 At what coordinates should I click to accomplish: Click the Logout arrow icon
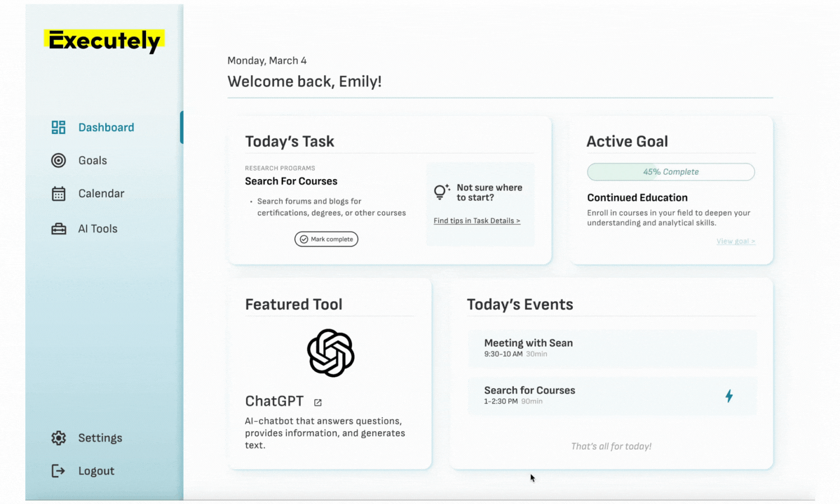pos(58,471)
